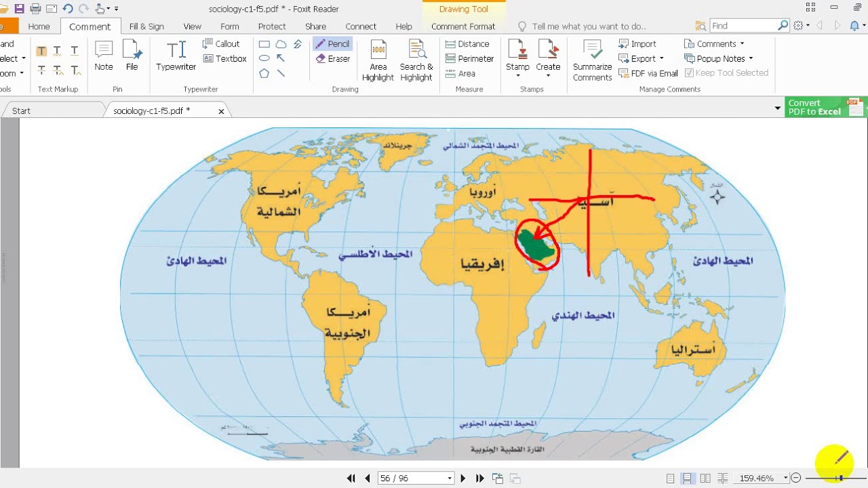Click the Save icon in quick access toolbar
868x488 pixels.
pos(19,9)
